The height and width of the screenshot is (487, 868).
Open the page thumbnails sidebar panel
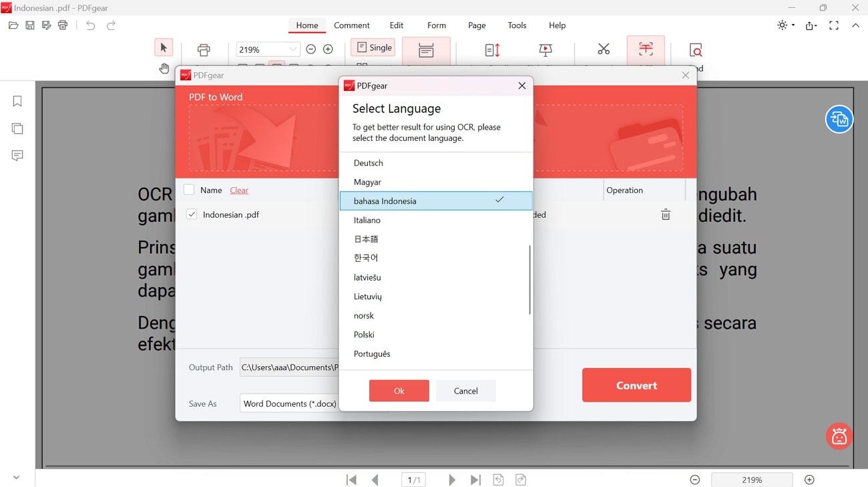17,128
